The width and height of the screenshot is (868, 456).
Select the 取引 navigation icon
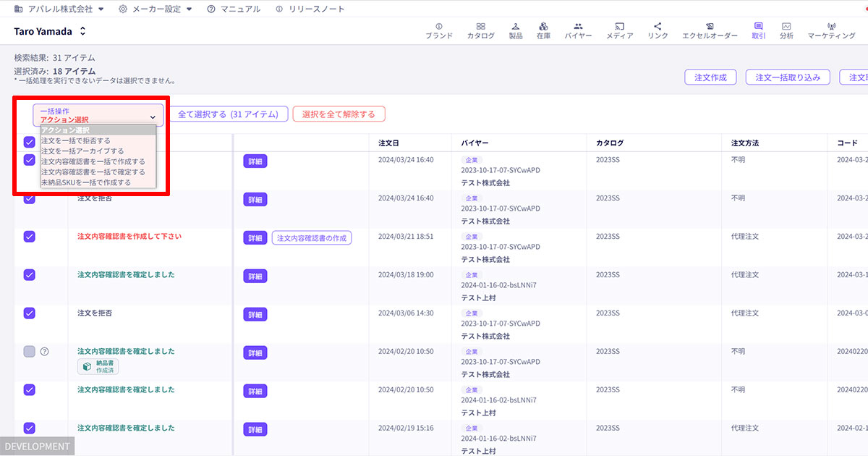(759, 26)
